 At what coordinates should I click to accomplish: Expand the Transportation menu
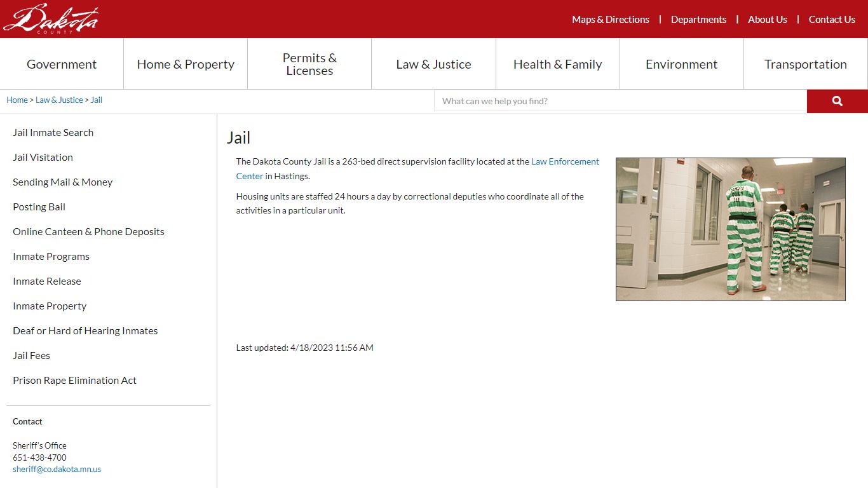coord(805,64)
